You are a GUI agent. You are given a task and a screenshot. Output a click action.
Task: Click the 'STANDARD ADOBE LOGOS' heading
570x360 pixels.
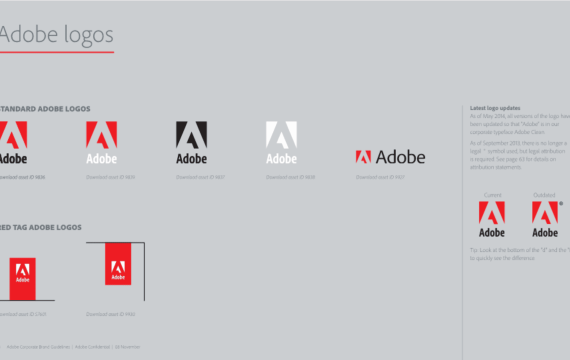click(45, 109)
